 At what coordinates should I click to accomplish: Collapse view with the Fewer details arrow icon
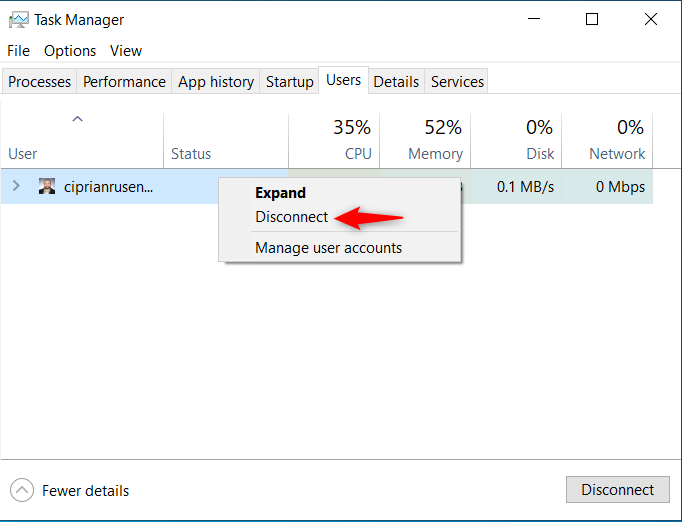22,490
